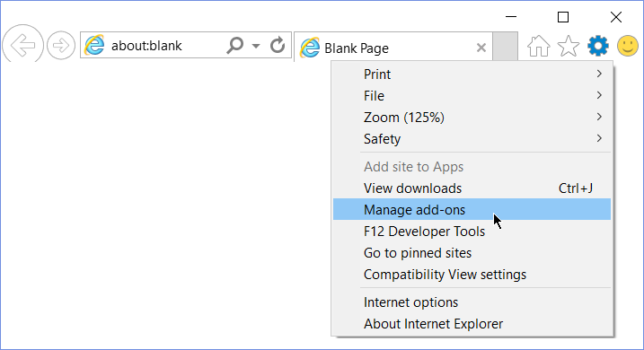Select Manage add-ons
Screen dimensions: 644x350
pyautogui.click(x=472, y=209)
